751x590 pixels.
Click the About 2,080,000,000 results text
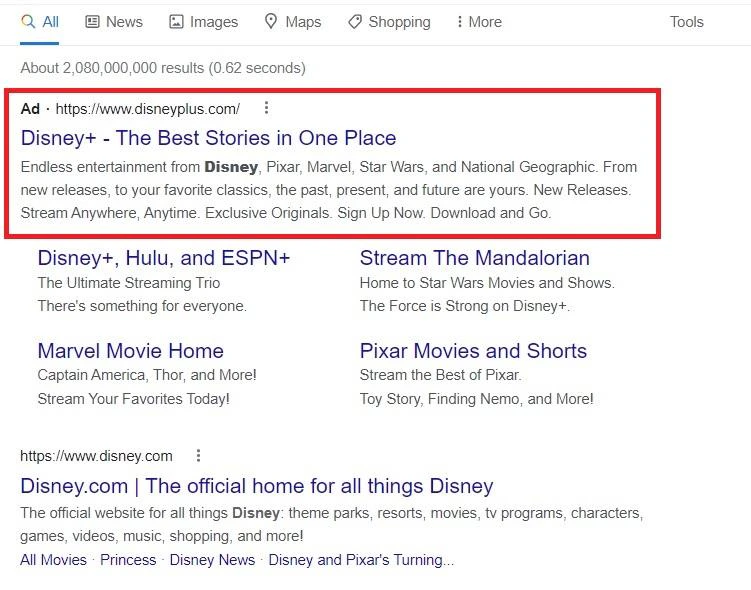tap(163, 68)
